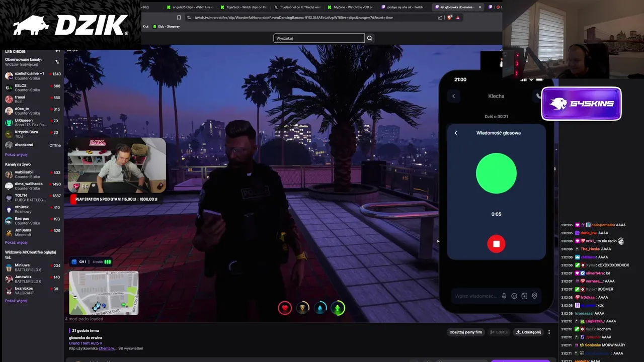Image resolution: width=644 pixels, height=362 pixels.
Task: Click the in-game minimap
Action: pyautogui.click(x=104, y=293)
